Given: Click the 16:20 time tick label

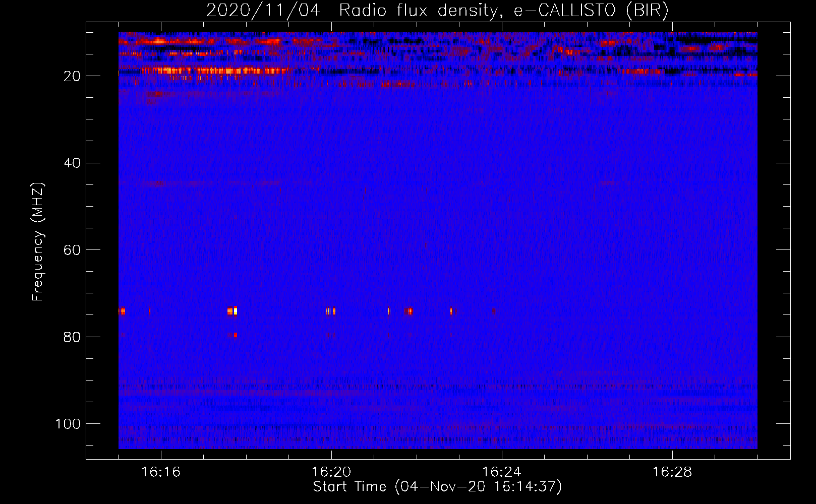Looking at the screenshot, I should tap(331, 472).
